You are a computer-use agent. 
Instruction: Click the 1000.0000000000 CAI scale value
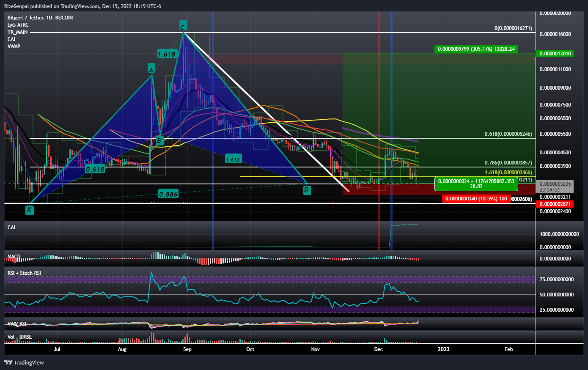pos(559,234)
